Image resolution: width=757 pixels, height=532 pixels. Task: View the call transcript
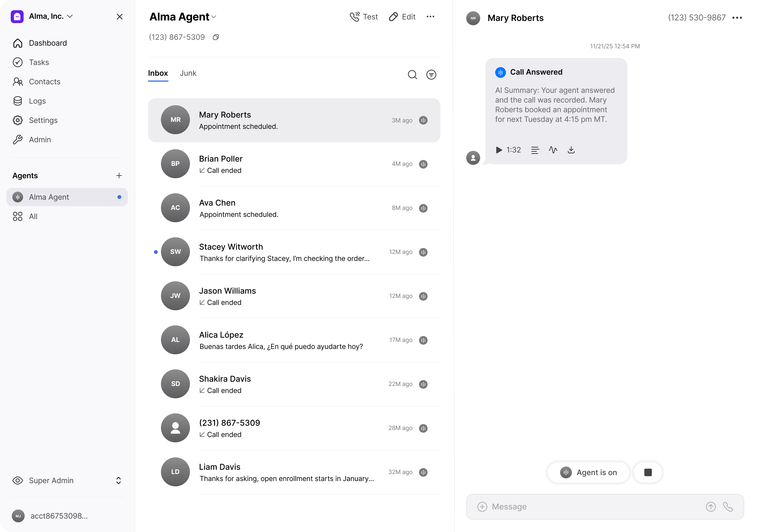[535, 150]
